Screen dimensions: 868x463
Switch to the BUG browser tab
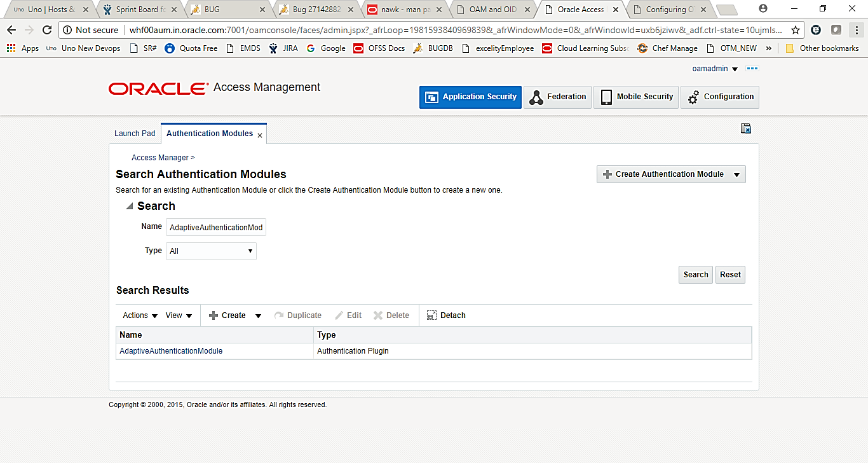[227, 10]
